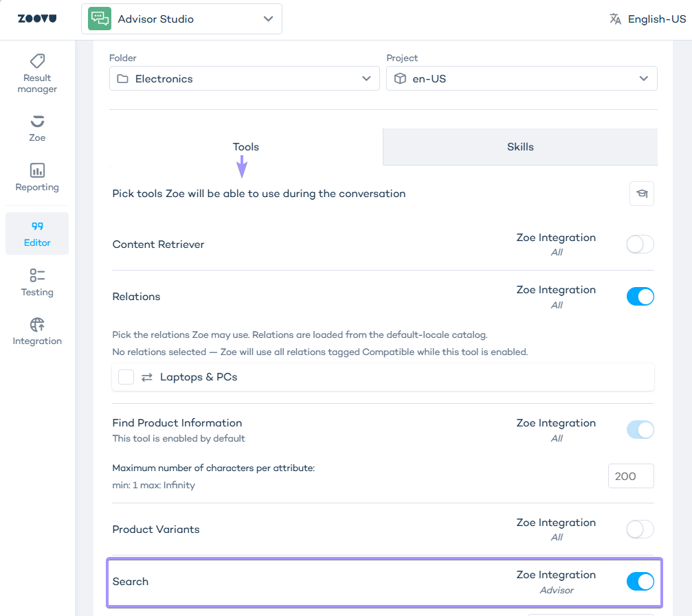Expand the Electronics folder dropdown
Viewport: 692px width, 616px height.
(245, 78)
